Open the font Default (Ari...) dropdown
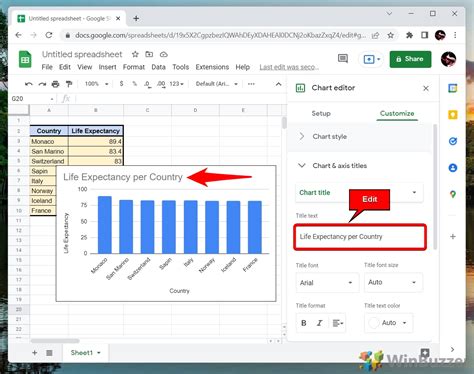 click(x=217, y=84)
